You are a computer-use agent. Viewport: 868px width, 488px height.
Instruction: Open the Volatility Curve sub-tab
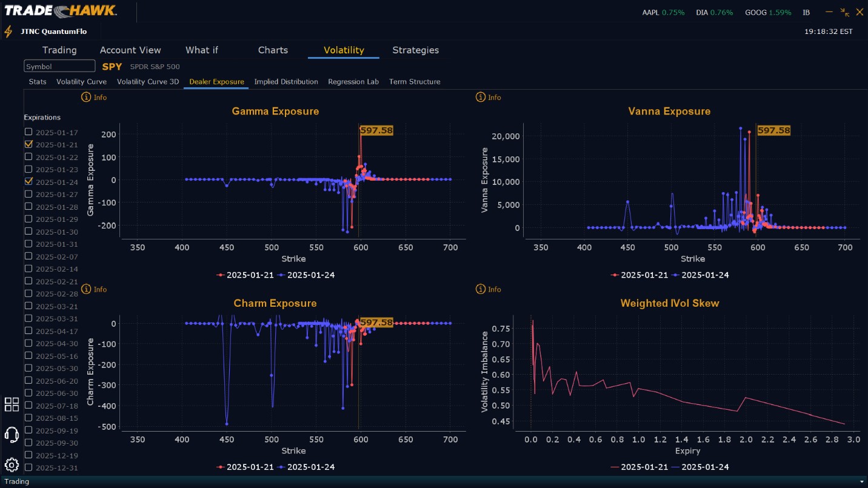point(81,82)
